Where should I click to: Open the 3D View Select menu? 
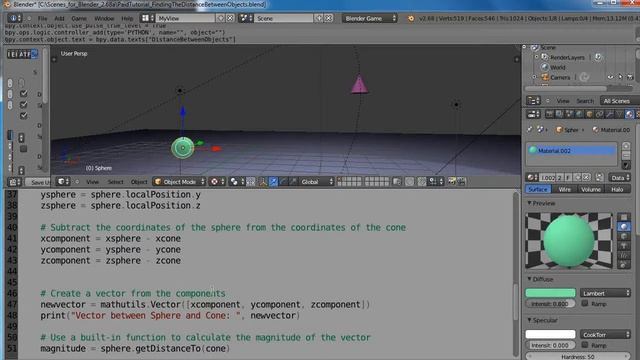click(116, 182)
